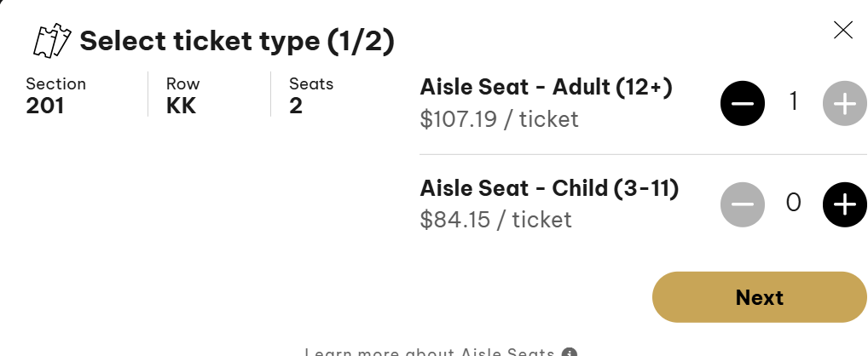Viewport: 868px width, 356px height.
Task: Add one Child (3-11) ticket
Action: click(x=844, y=204)
